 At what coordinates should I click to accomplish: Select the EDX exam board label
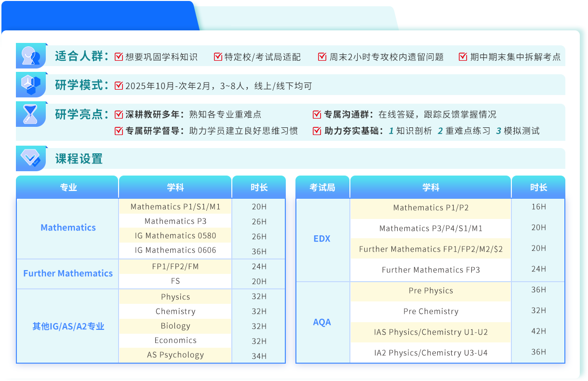322,239
